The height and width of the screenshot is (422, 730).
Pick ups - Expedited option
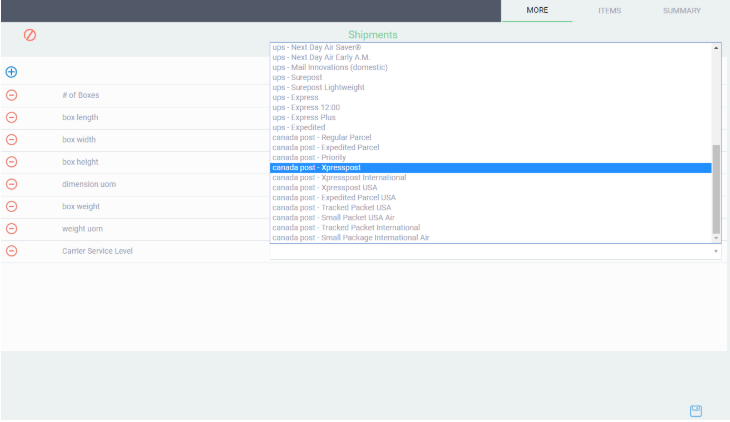pos(491,128)
